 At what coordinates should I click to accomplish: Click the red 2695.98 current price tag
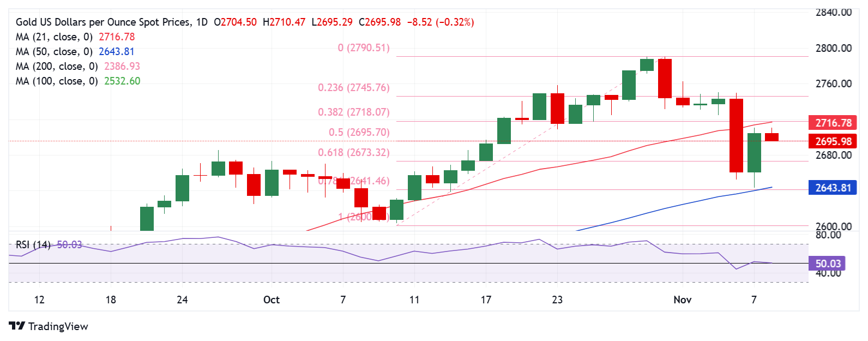833,141
